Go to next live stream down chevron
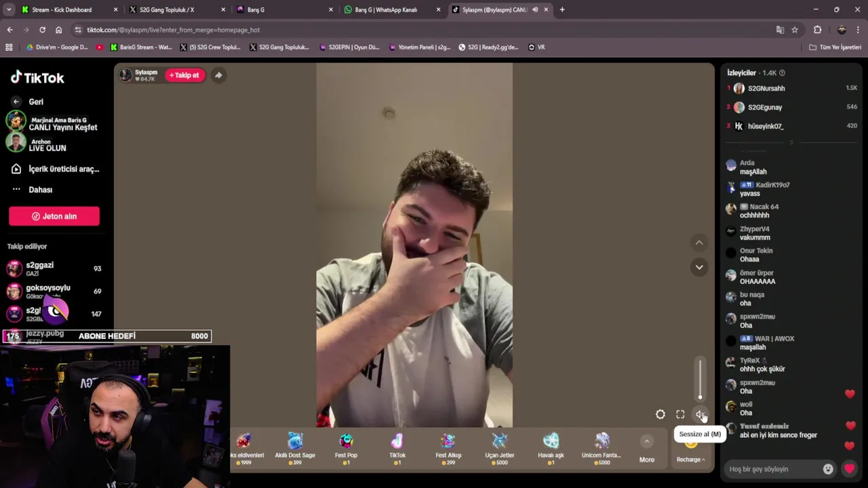 699,267
